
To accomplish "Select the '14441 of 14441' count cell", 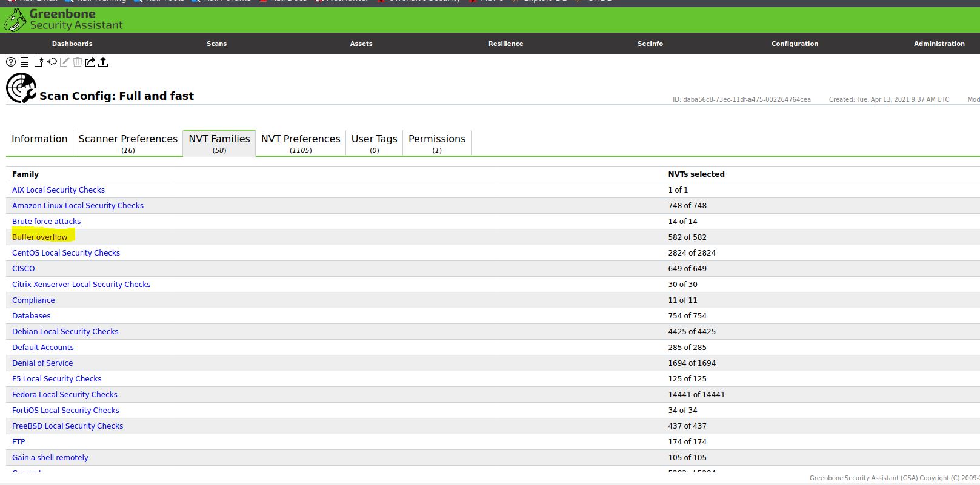I will pos(696,395).
